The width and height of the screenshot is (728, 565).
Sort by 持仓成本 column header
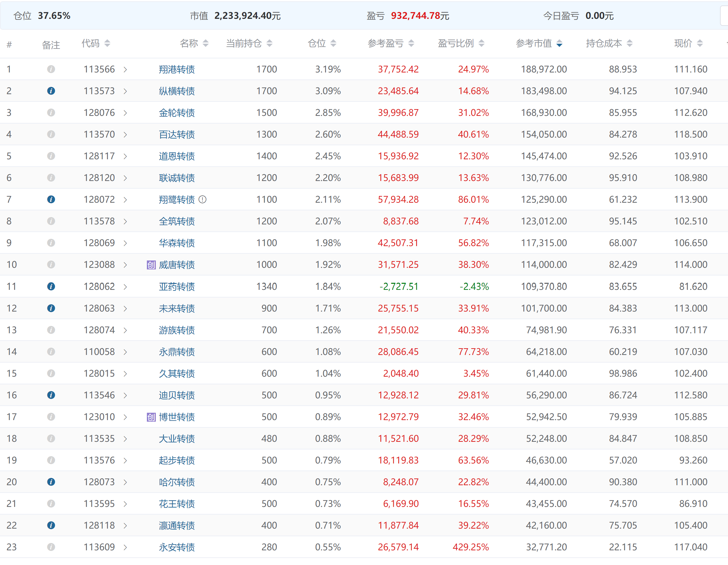tap(629, 43)
